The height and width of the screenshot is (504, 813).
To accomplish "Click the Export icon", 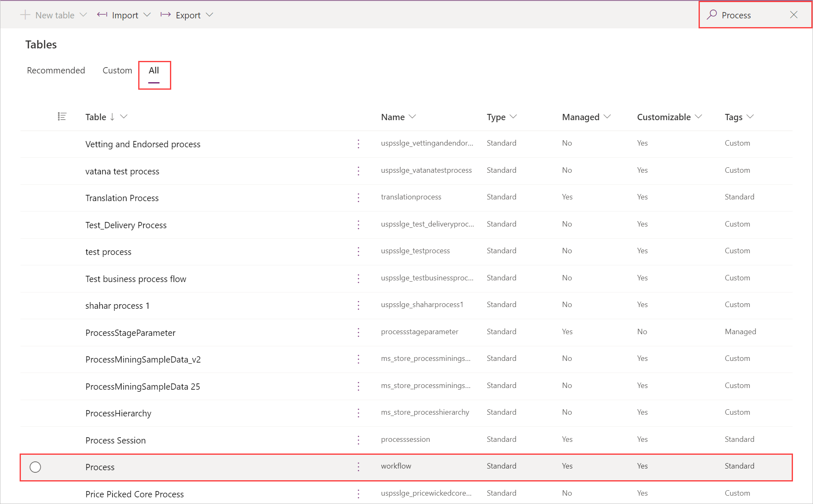I will (166, 15).
